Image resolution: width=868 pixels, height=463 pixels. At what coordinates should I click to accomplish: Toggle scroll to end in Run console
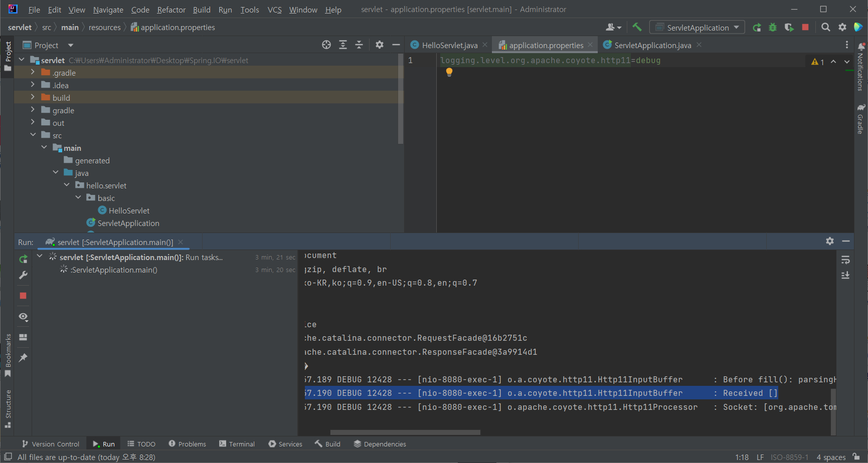coord(845,275)
